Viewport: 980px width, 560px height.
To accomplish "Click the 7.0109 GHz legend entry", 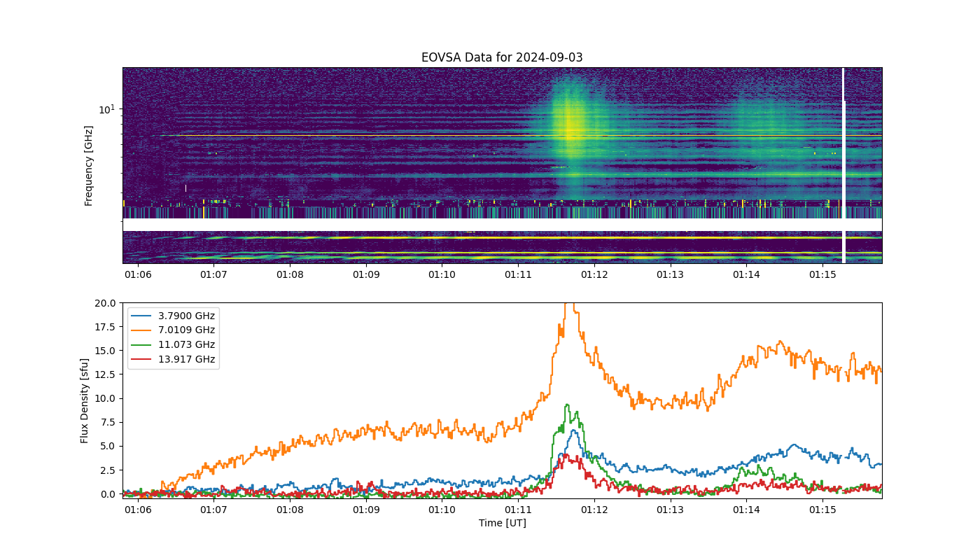I will (x=174, y=330).
